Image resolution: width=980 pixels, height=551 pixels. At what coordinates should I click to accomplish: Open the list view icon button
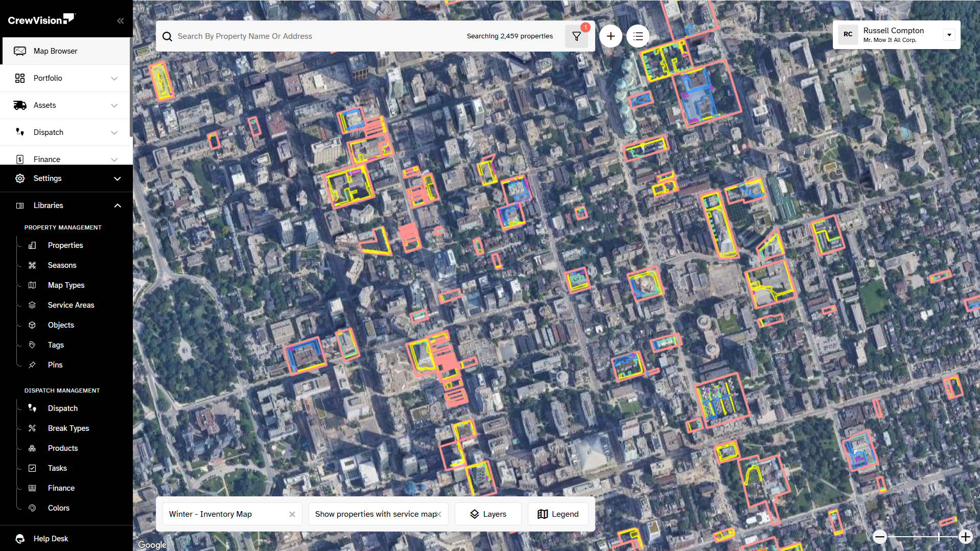point(638,36)
